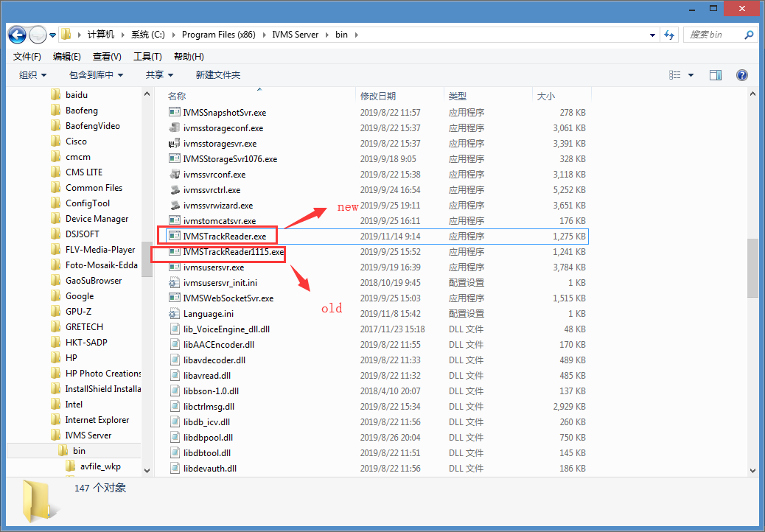The width and height of the screenshot is (765, 532).
Task: Select the Google folder in tree
Action: tap(79, 296)
